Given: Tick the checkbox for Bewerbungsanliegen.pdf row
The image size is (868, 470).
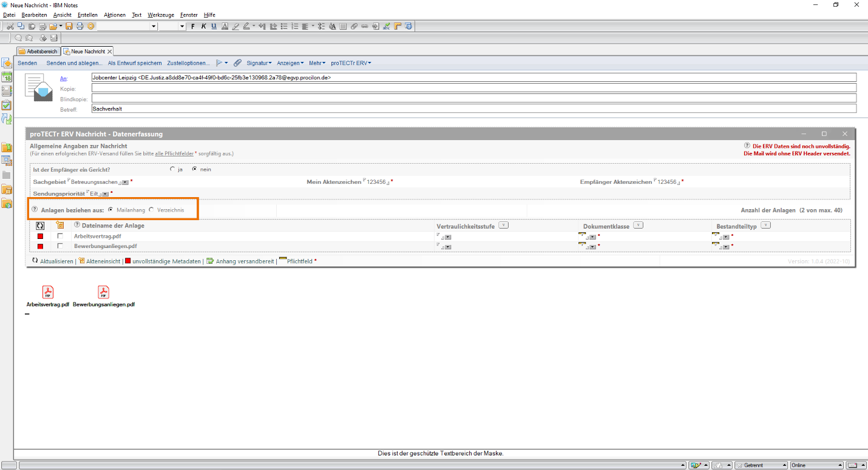Looking at the screenshot, I should [60, 246].
